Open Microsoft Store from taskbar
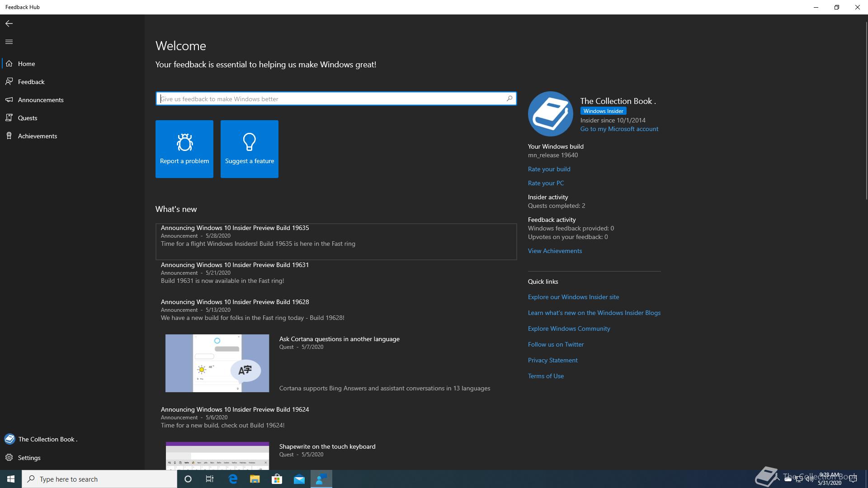868x488 pixels. (x=277, y=479)
